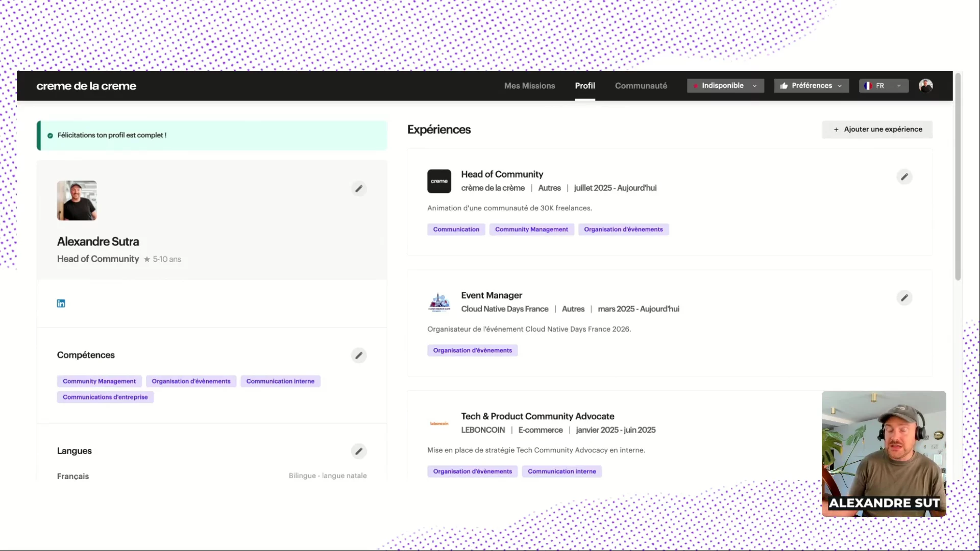Switch to the Communauté tab
This screenshot has height=551, width=980.
pyautogui.click(x=641, y=86)
